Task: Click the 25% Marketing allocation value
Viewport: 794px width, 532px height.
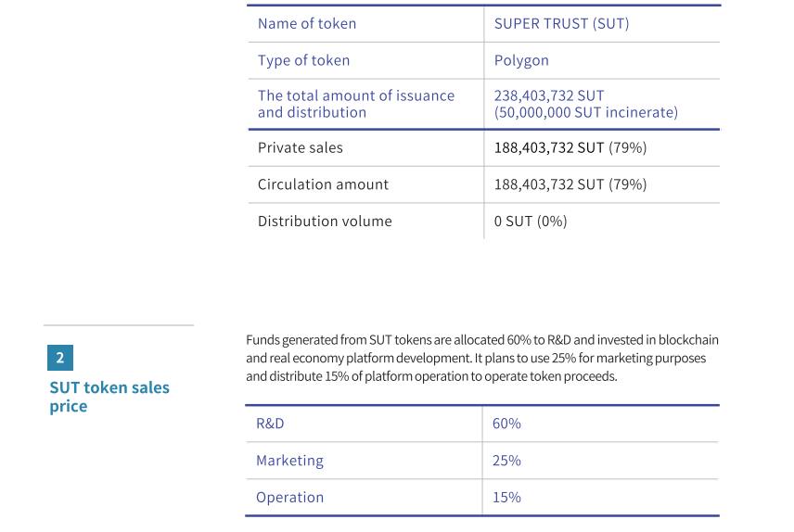Action: click(x=506, y=461)
